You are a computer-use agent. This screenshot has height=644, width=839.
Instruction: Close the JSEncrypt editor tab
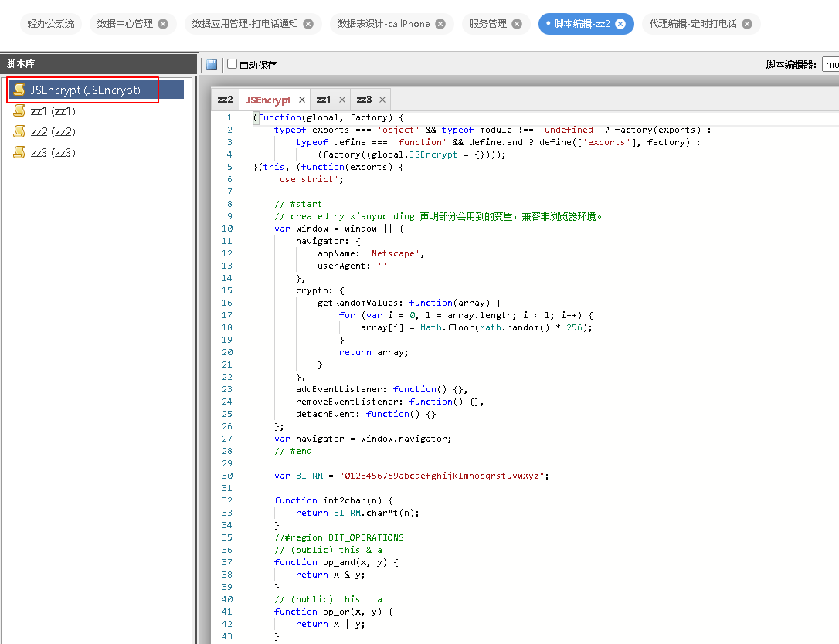302,100
